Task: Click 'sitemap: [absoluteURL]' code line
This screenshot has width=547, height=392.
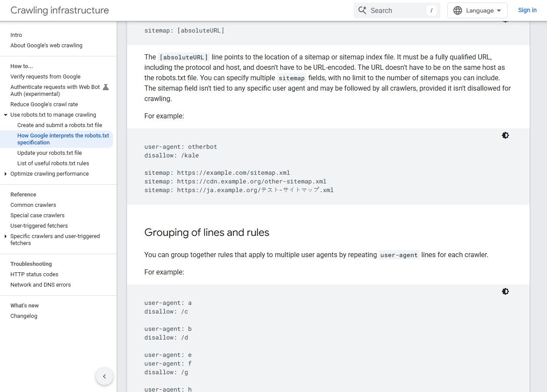Action: 184,31
